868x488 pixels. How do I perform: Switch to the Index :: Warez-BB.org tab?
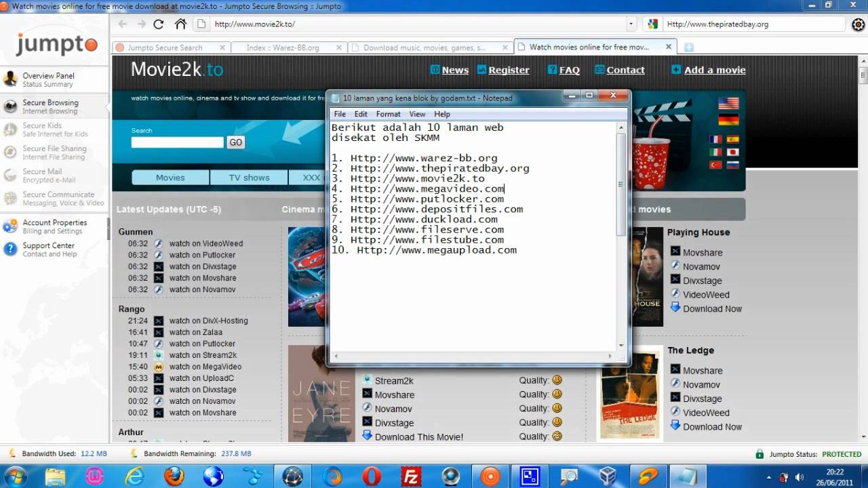click(288, 47)
